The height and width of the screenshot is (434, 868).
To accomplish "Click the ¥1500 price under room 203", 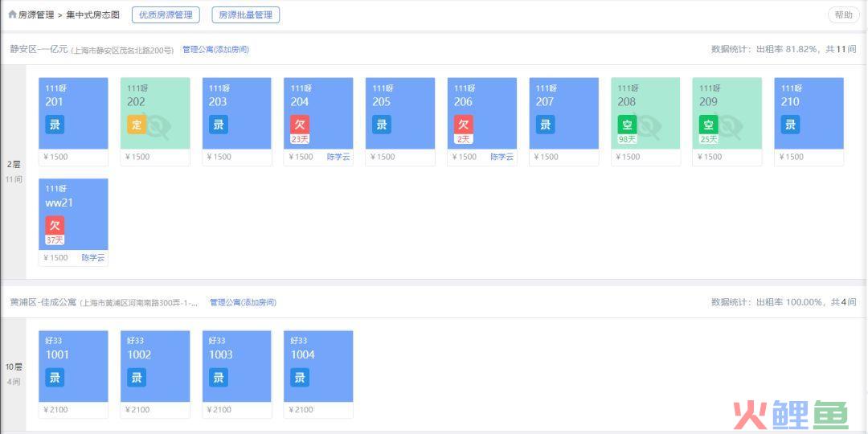I will coord(219,157).
